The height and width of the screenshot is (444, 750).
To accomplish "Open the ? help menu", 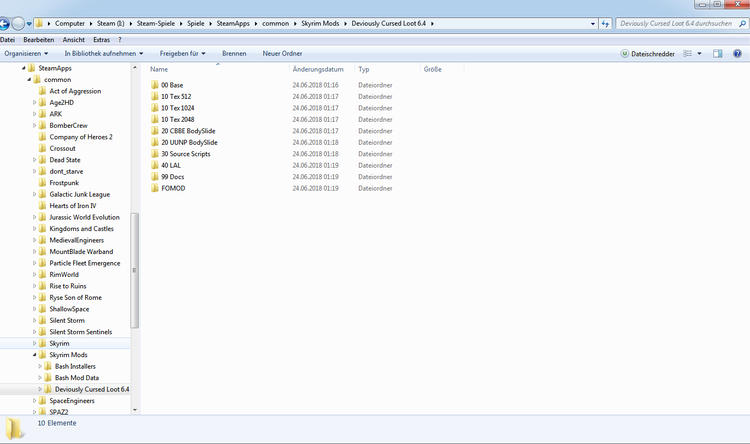I will point(120,40).
